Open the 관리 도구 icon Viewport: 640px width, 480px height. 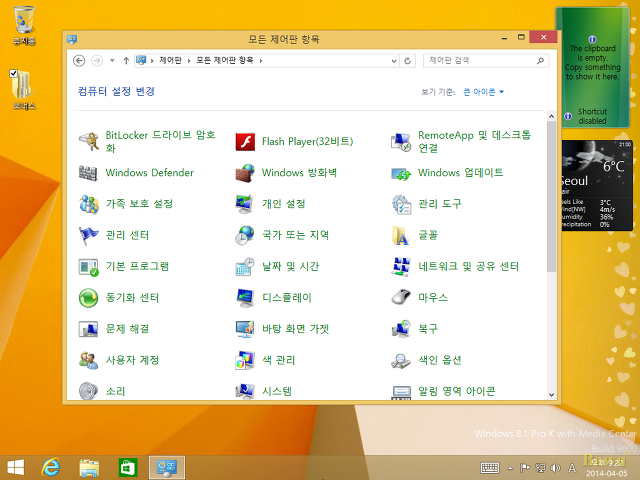(x=401, y=204)
